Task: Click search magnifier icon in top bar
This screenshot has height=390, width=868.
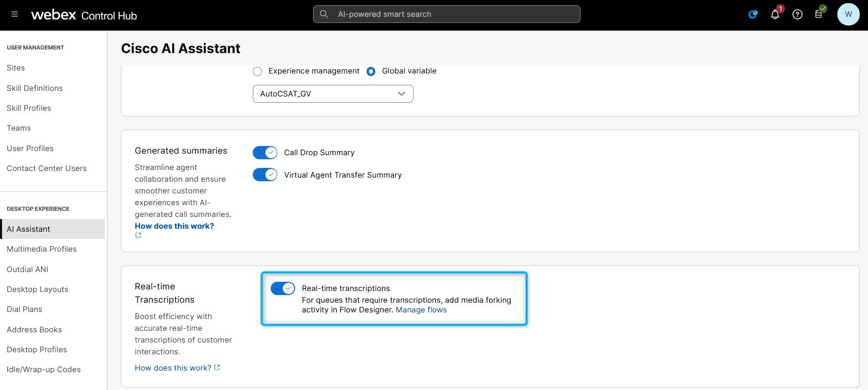Action: click(324, 14)
